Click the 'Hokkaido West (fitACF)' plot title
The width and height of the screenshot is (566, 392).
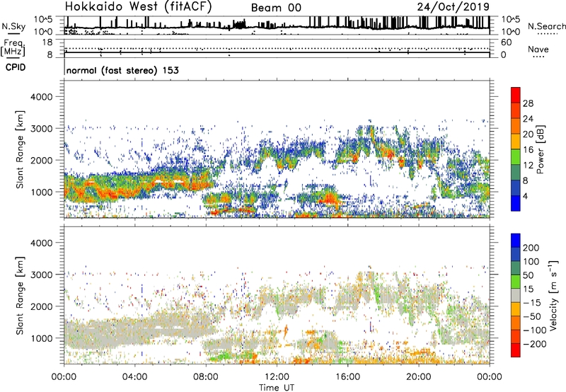pos(138,7)
